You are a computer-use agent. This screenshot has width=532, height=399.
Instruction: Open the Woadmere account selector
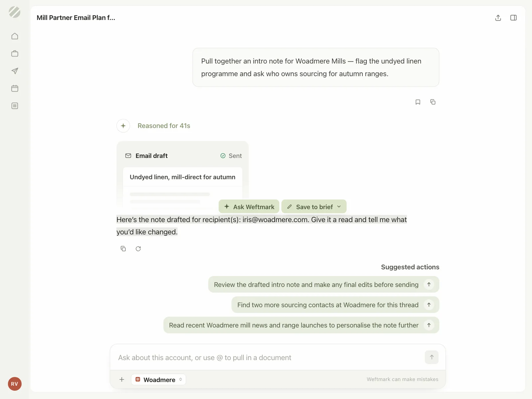(x=159, y=379)
